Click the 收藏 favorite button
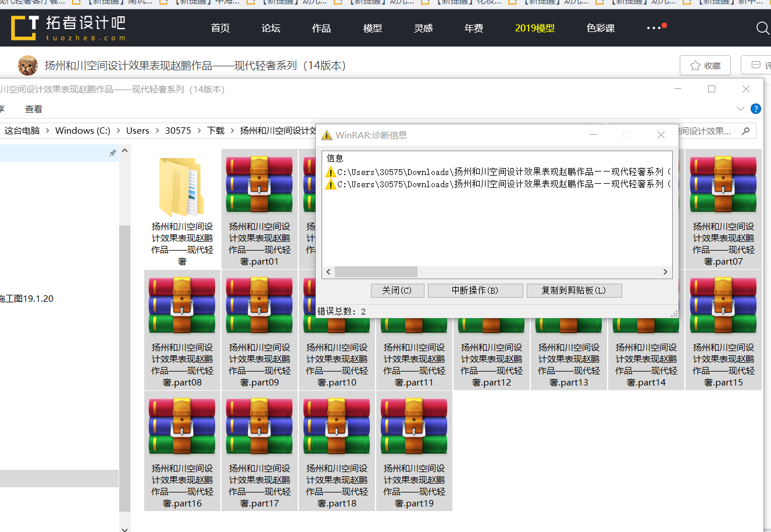The image size is (771, 532). 705,66
